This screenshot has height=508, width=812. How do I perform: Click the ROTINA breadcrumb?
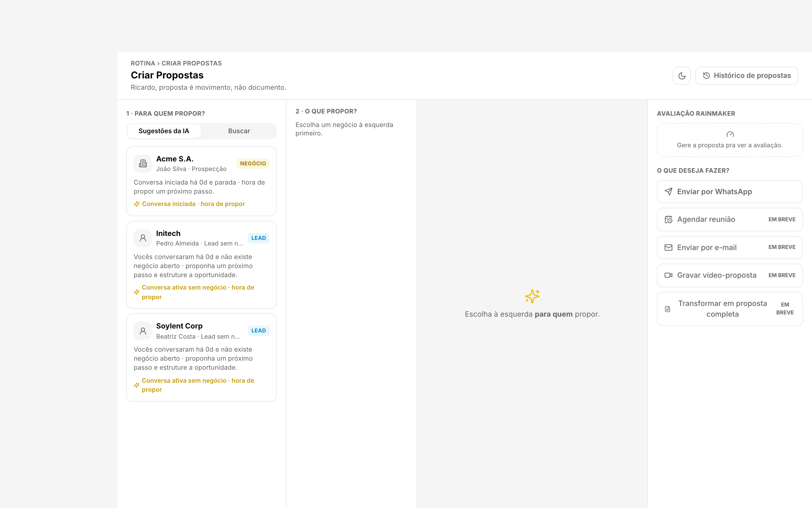pos(143,63)
